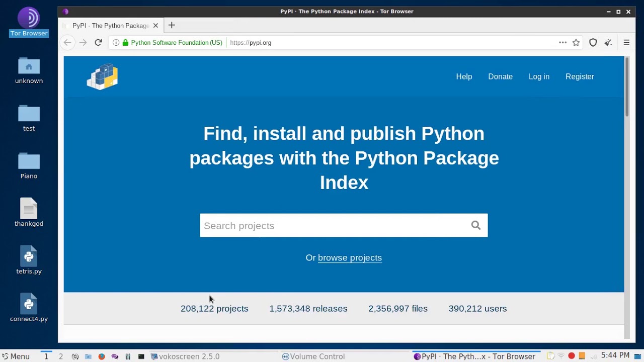
Task: Launch Firefox from the taskbar
Action: coord(102,356)
